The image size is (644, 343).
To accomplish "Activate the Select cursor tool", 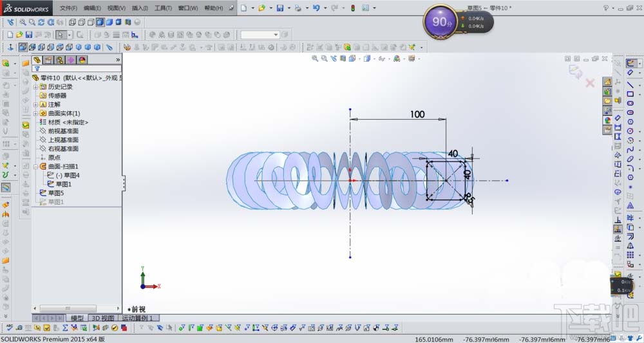I will coord(61,35).
